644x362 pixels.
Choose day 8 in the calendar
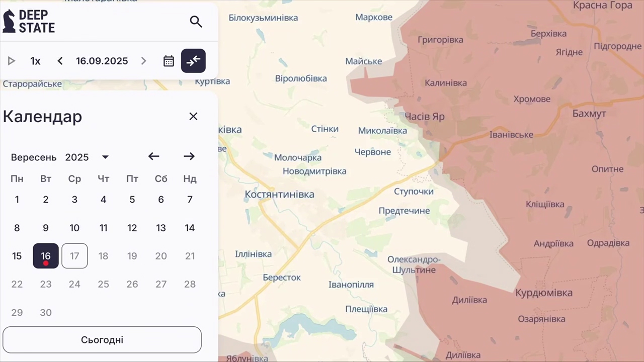coord(17,228)
